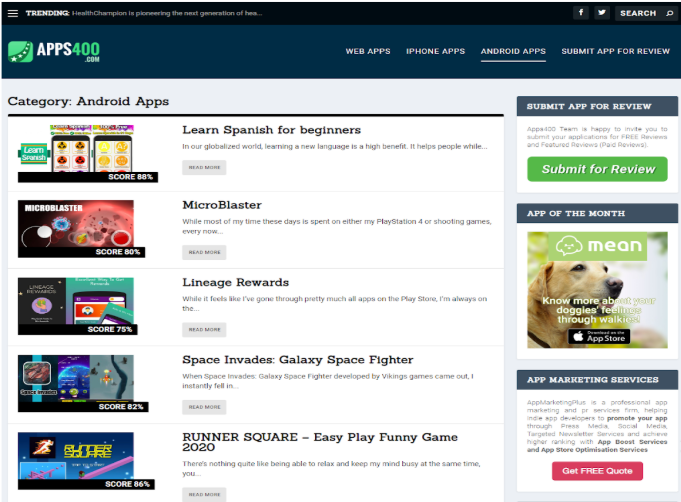Screen dimensions: 681x502
Task: Open Submit App For Review page
Action: [x=615, y=51]
